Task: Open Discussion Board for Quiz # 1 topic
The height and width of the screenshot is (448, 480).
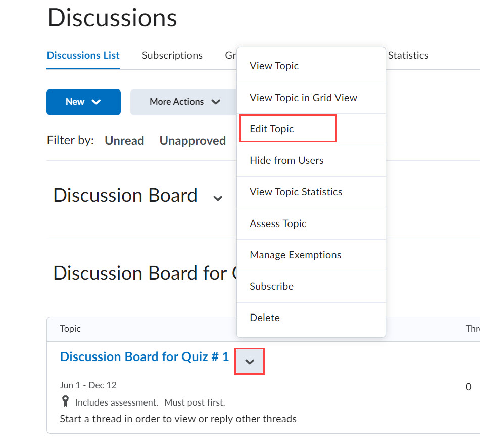Action: point(144,356)
